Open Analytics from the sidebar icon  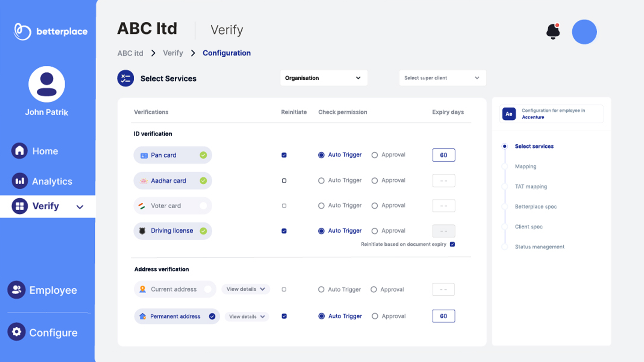tap(20, 181)
